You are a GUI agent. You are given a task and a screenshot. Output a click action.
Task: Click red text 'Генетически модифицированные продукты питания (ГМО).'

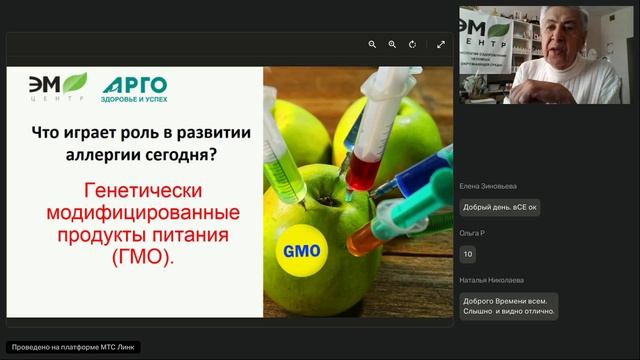(x=143, y=224)
